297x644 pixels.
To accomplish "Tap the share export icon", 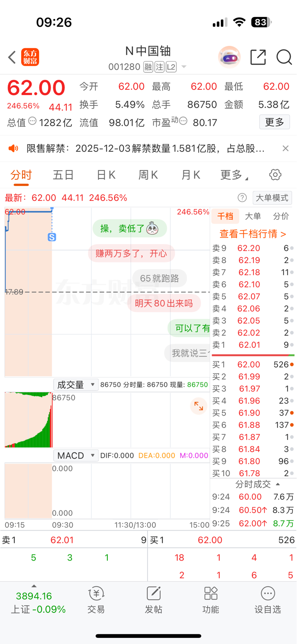I will point(258,57).
